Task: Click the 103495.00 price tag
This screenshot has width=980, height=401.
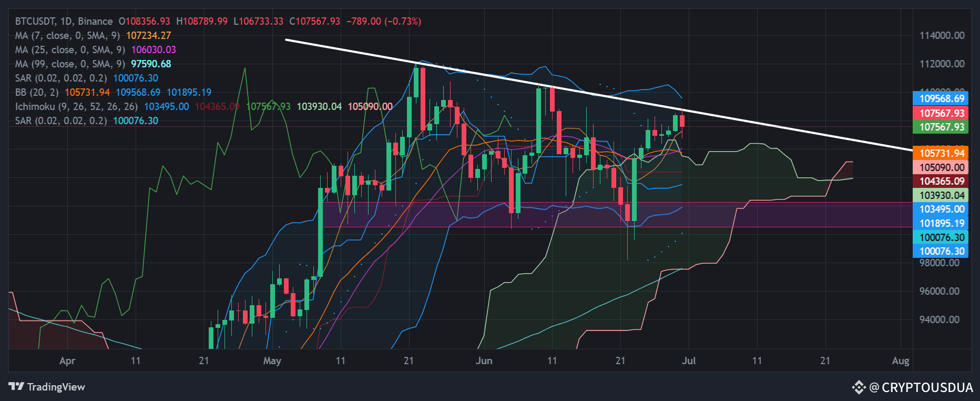Action: tap(942, 209)
